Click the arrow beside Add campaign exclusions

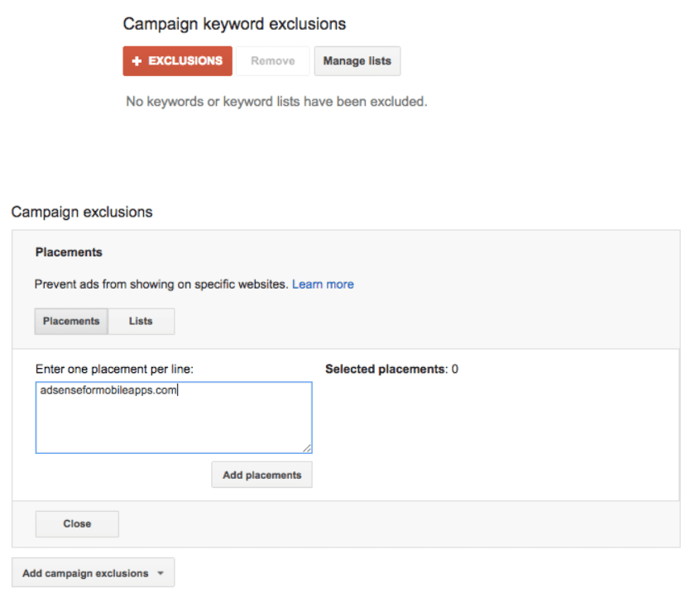point(161,573)
